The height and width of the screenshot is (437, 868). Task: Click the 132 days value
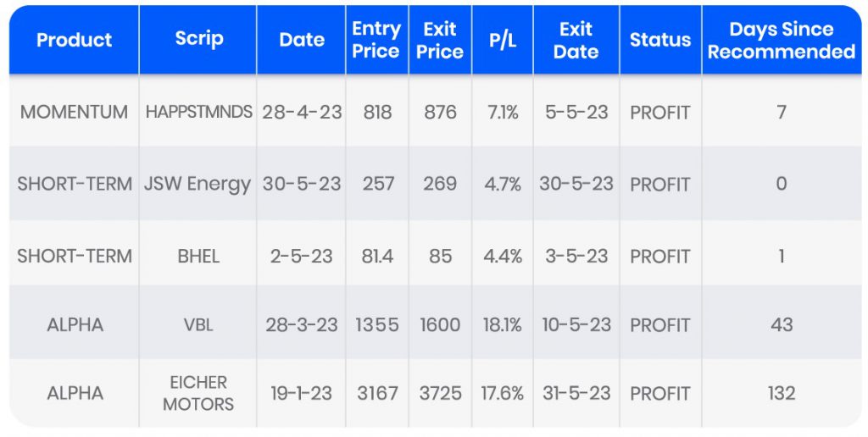[x=782, y=393]
